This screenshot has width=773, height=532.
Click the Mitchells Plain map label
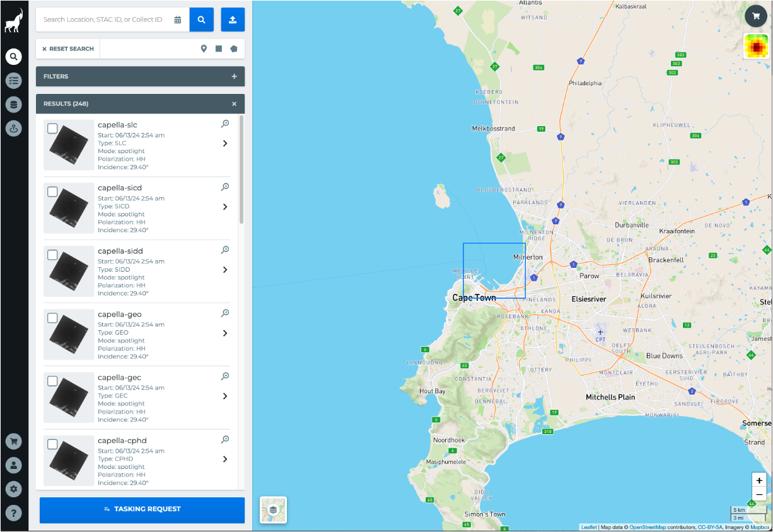click(610, 397)
